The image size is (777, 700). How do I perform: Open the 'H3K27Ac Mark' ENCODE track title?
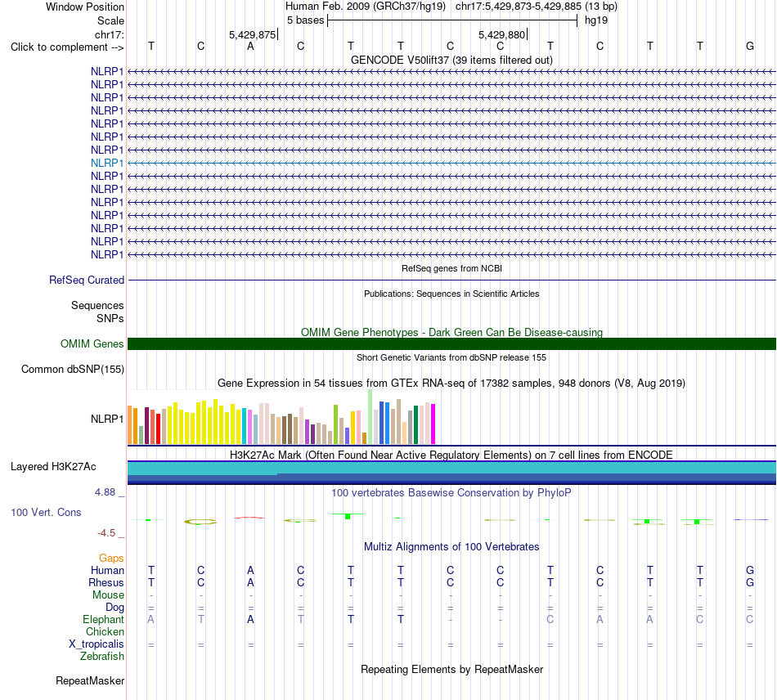tap(451, 455)
